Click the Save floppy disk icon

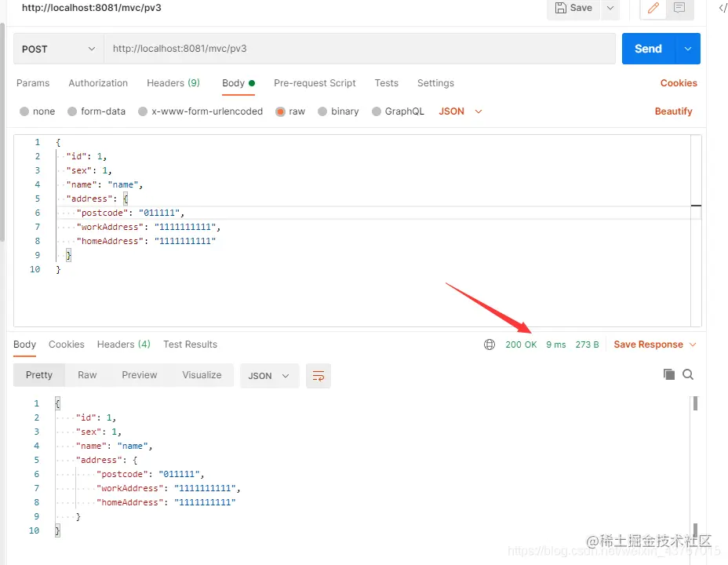561,8
